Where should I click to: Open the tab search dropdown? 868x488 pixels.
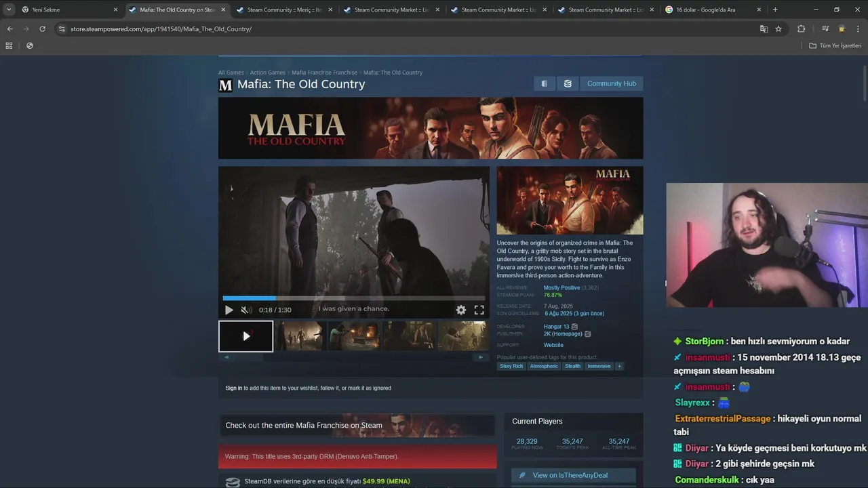(8, 9)
